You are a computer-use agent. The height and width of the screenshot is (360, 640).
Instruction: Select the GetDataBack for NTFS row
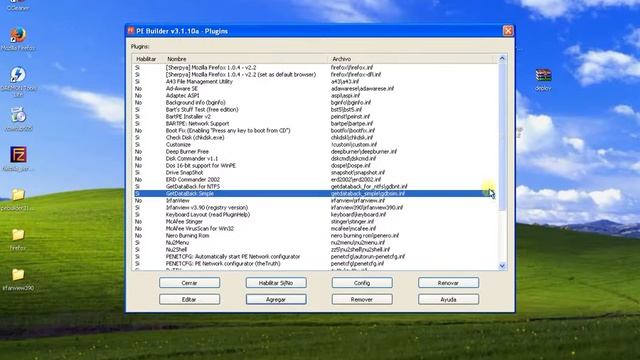click(x=316, y=187)
